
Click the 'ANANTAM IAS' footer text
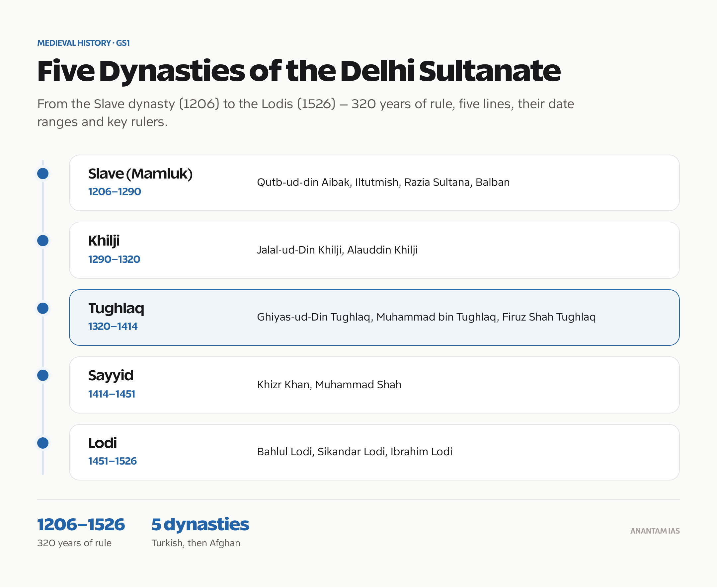pos(655,531)
